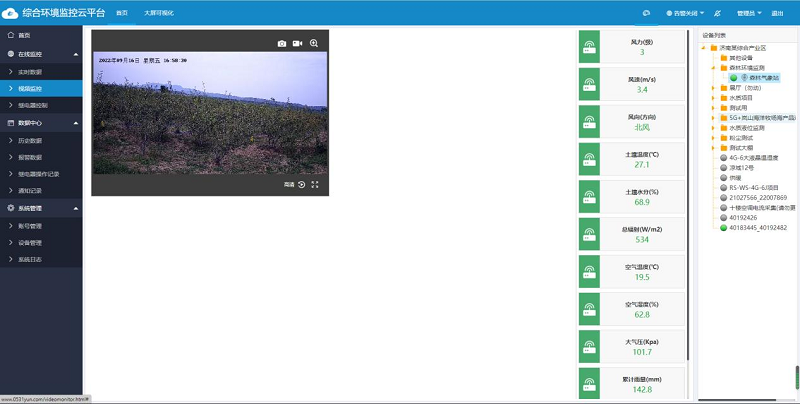Expand the 水质项目 folder in device tree
The height and width of the screenshot is (404, 800).
pos(713,98)
